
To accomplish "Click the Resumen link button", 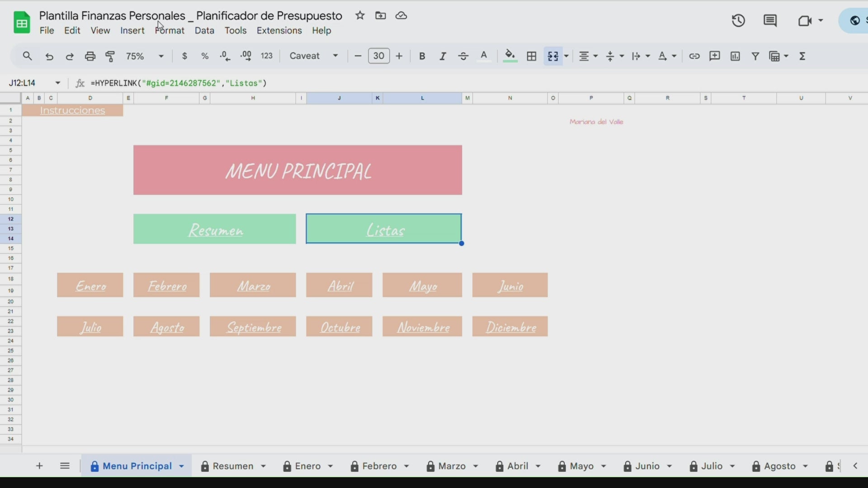I will click(x=215, y=230).
